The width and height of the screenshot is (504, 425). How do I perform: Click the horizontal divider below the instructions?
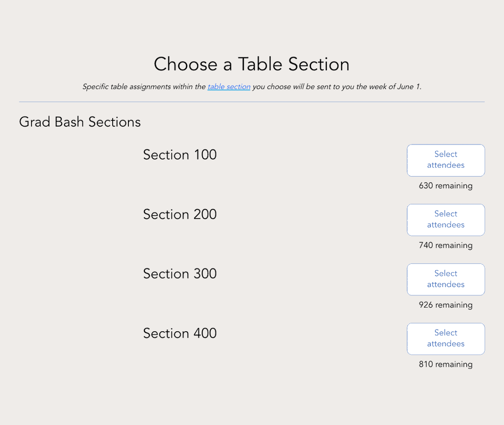(x=252, y=101)
